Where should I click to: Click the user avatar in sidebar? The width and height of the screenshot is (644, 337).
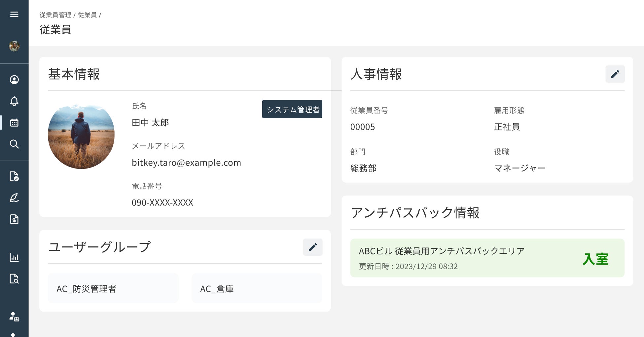point(14,46)
